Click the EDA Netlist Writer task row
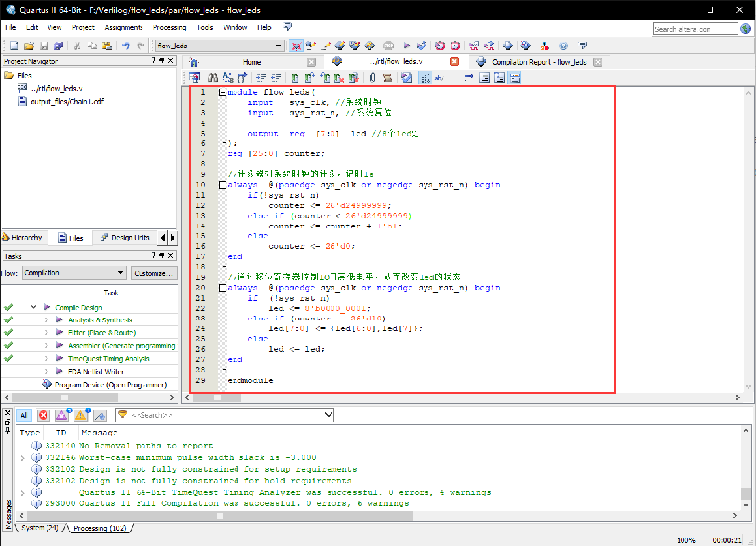756x547 pixels. click(x=95, y=372)
